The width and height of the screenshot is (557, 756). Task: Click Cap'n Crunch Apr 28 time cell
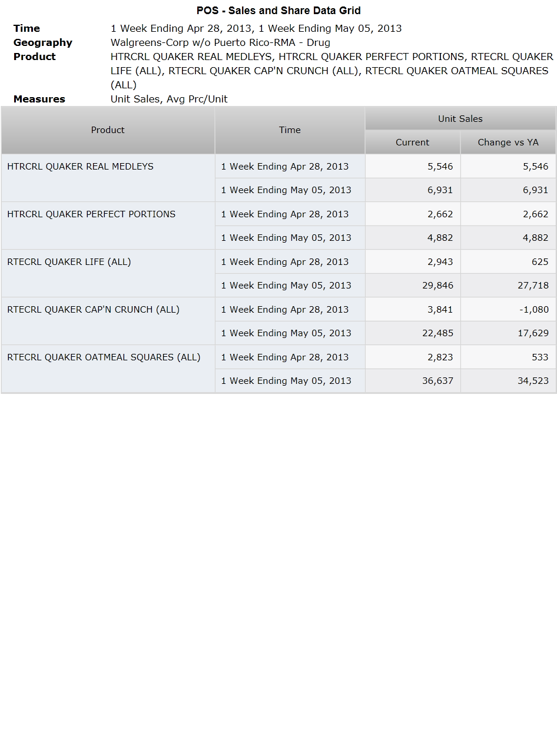click(x=290, y=309)
